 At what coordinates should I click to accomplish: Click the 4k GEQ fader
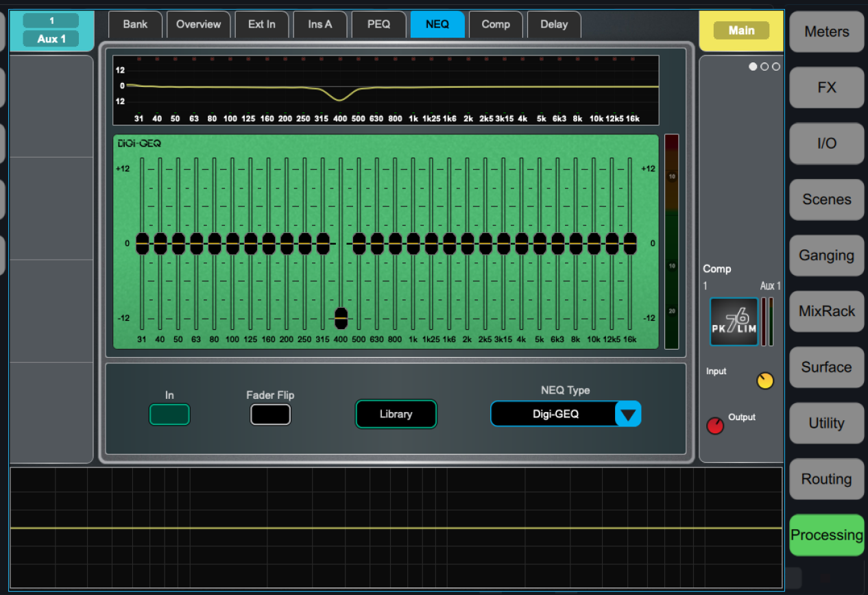(522, 243)
